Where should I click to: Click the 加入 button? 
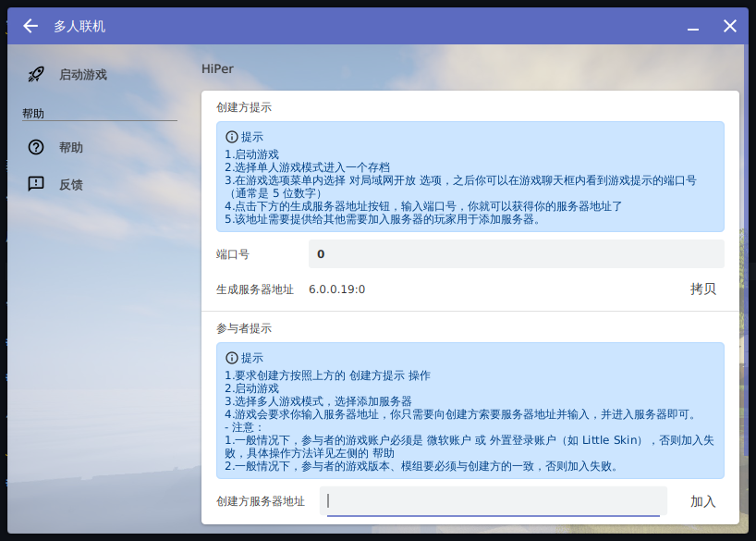pos(703,501)
